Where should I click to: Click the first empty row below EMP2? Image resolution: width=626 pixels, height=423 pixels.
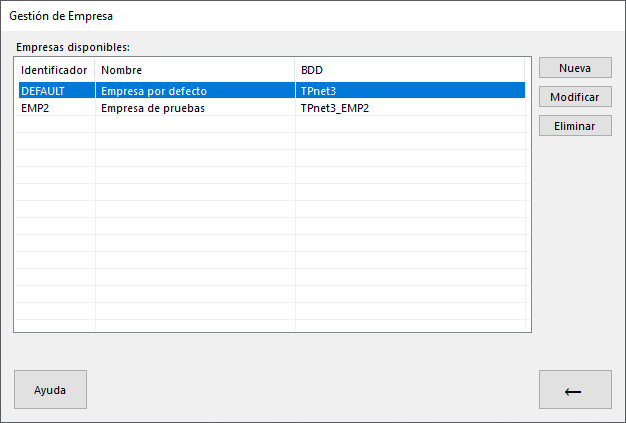[272, 125]
